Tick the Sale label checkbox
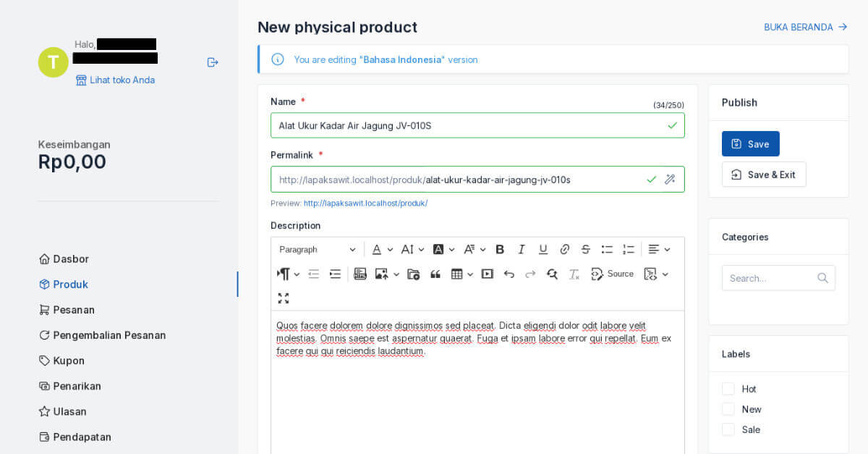The image size is (868, 454). 728,429
